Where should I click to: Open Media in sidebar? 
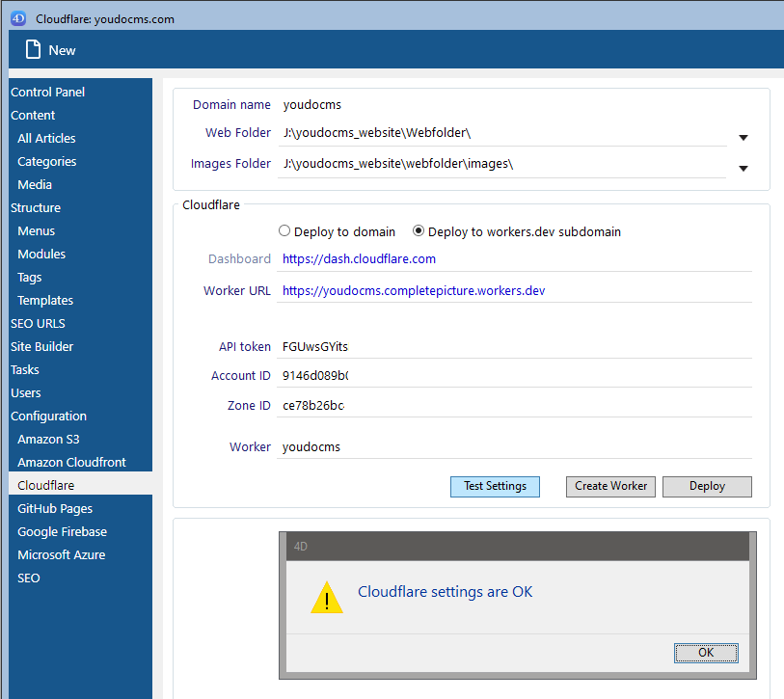tap(35, 184)
